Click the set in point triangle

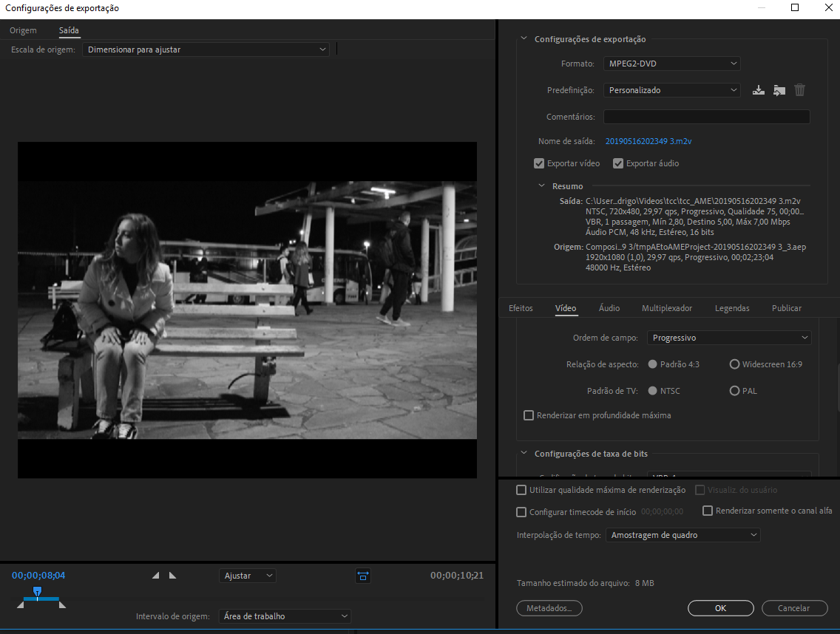coord(155,576)
